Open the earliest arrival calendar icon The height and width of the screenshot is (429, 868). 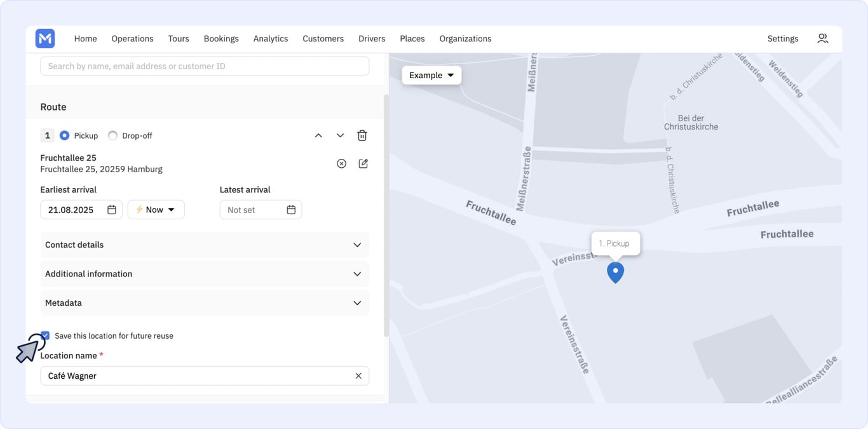(112, 210)
